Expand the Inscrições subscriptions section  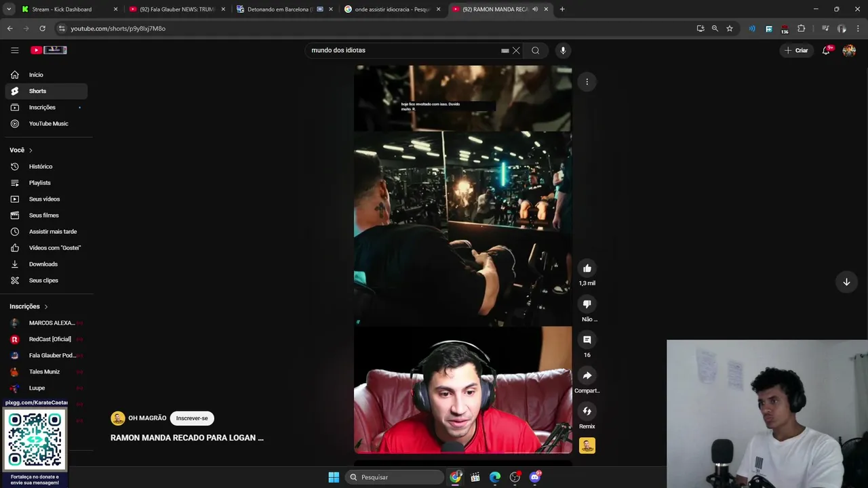28,306
